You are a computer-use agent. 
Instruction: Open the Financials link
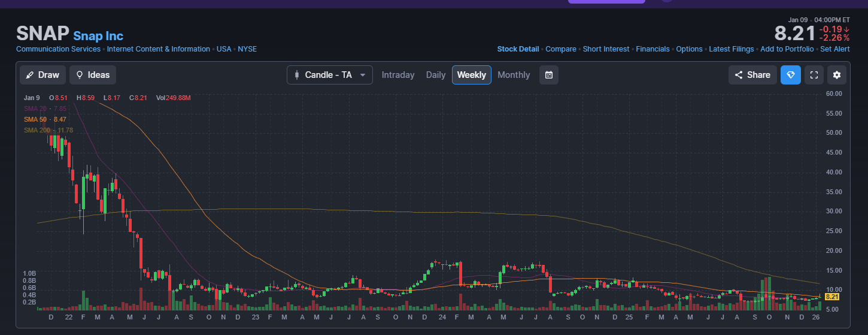click(x=652, y=49)
